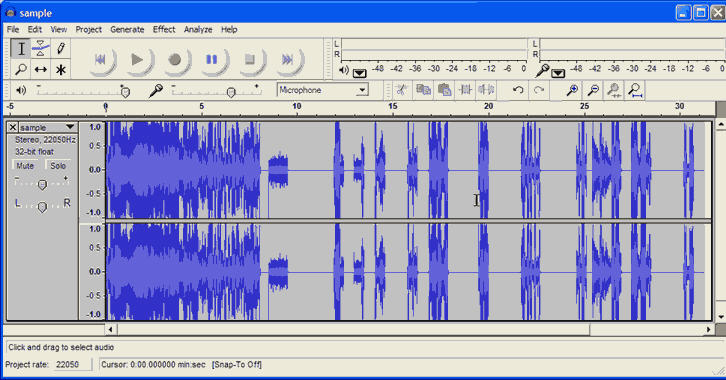Click the Stereo, 22050Hz track info
The width and height of the screenshot is (726, 380).
(45, 140)
